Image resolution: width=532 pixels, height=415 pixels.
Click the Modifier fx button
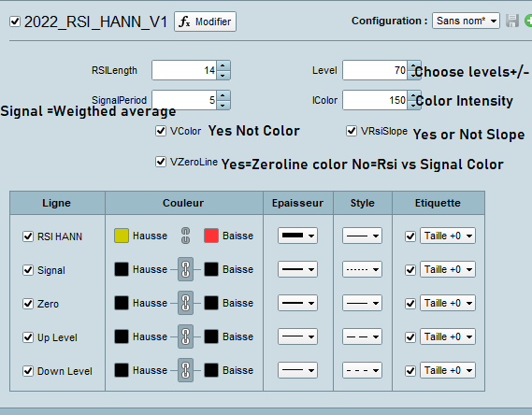205,21
